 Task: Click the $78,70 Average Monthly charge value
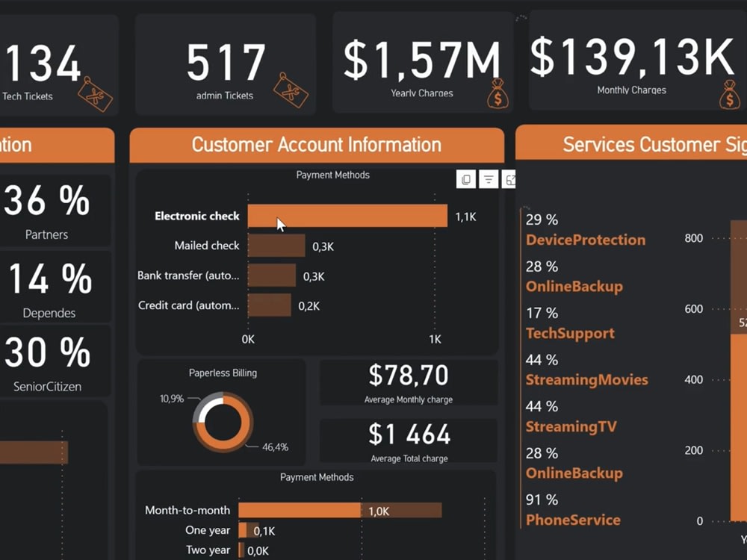[x=409, y=375]
